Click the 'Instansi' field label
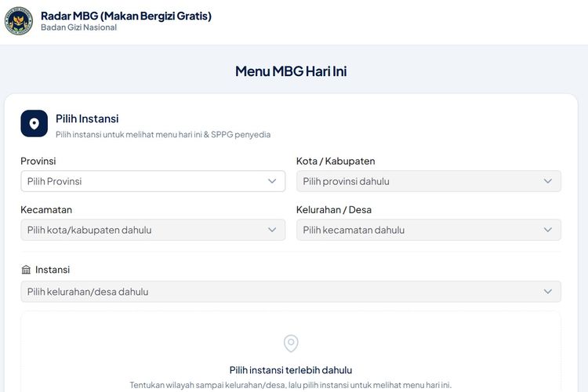588x392 pixels. point(53,270)
